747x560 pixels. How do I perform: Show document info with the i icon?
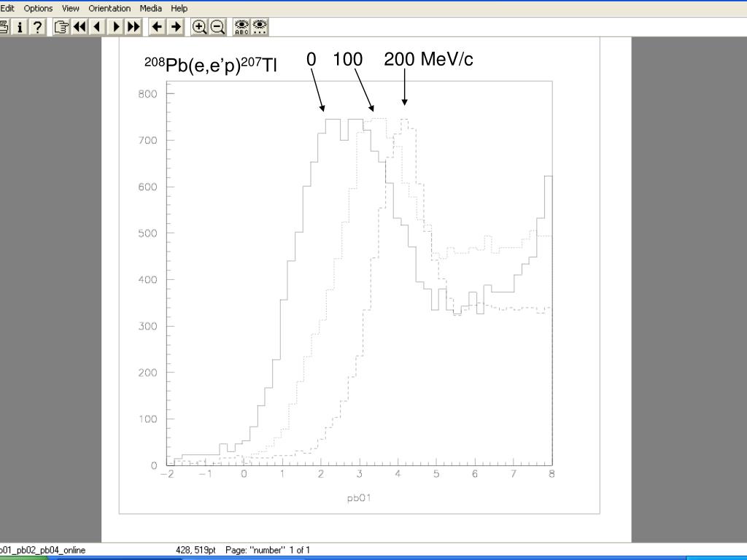pyautogui.click(x=20, y=27)
